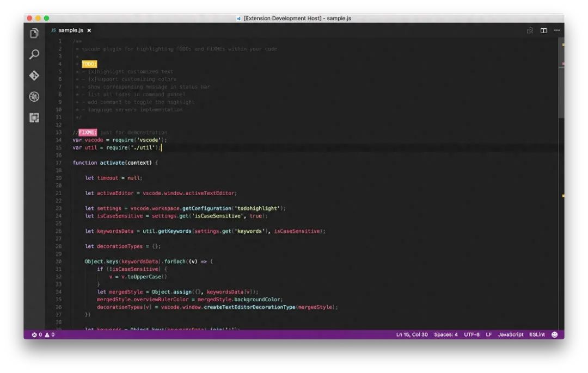This screenshot has width=588, height=373.
Task: Change file encoding UTF-8
Action: tap(471, 334)
